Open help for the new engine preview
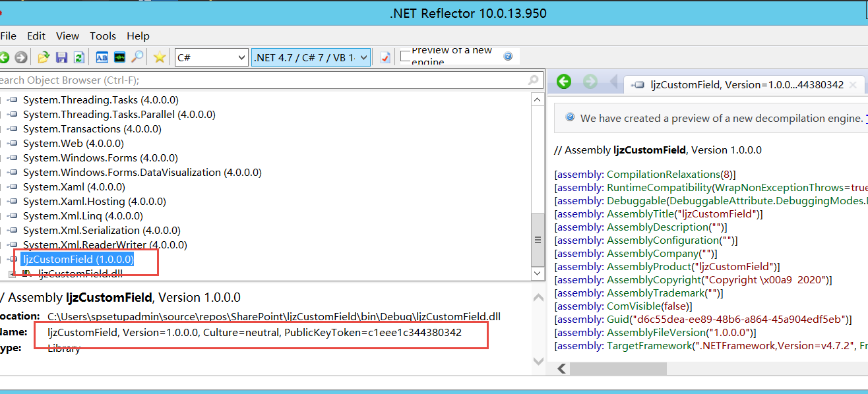868x394 pixels. [508, 57]
